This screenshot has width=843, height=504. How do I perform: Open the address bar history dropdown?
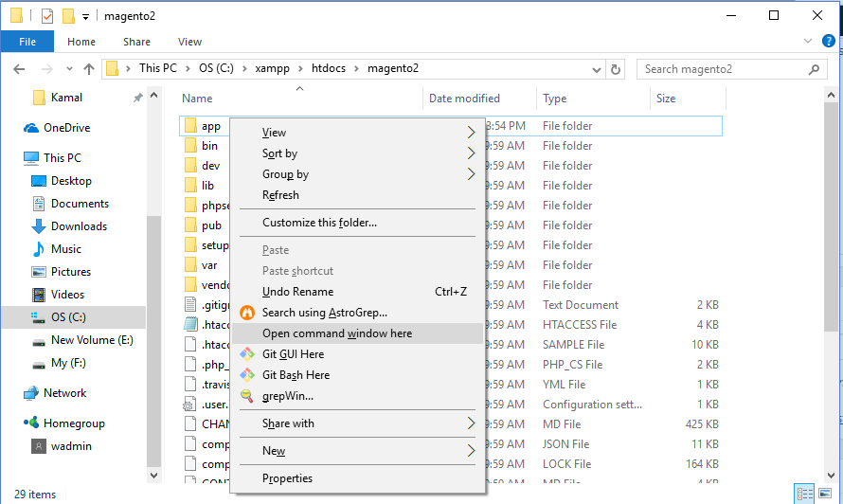(x=596, y=69)
